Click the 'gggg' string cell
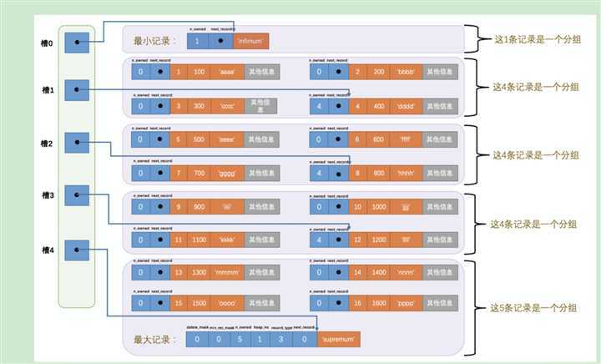This screenshot has width=601, height=364. pyautogui.click(x=227, y=173)
